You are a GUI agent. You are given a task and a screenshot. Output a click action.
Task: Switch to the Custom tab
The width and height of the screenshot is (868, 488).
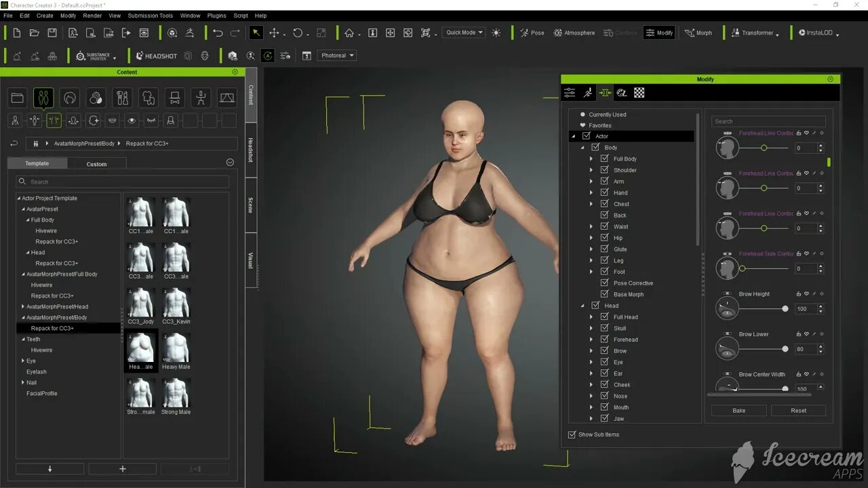pyautogui.click(x=96, y=164)
